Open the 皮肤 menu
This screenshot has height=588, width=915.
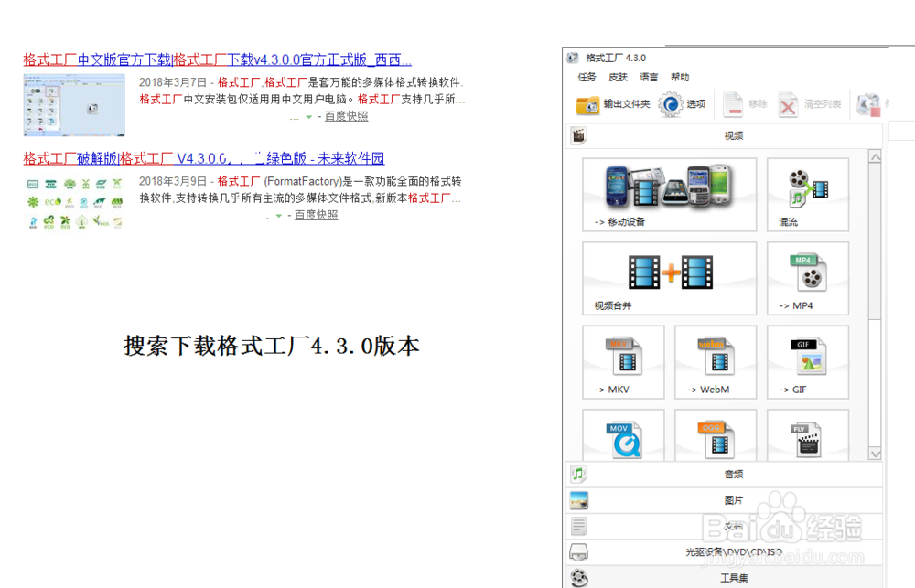618,77
